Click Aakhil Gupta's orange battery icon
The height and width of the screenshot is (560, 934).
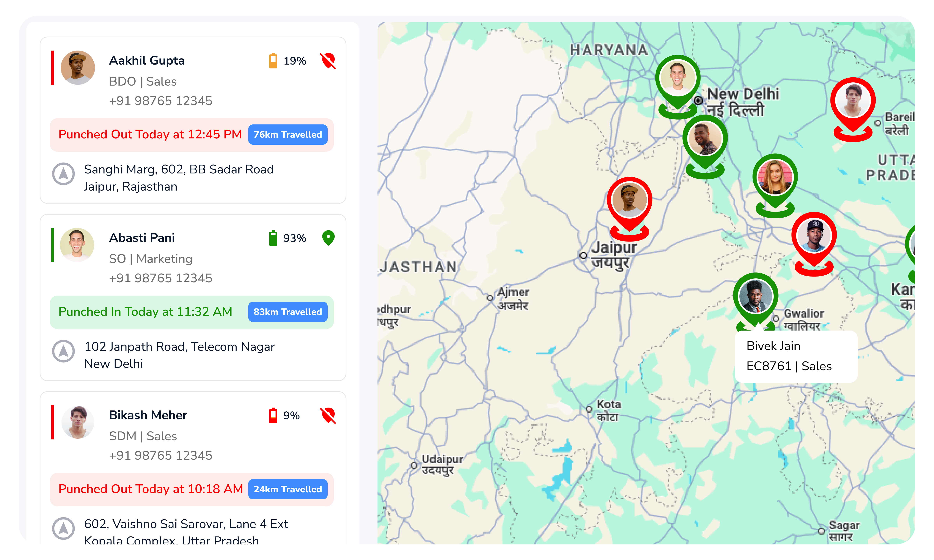273,61
